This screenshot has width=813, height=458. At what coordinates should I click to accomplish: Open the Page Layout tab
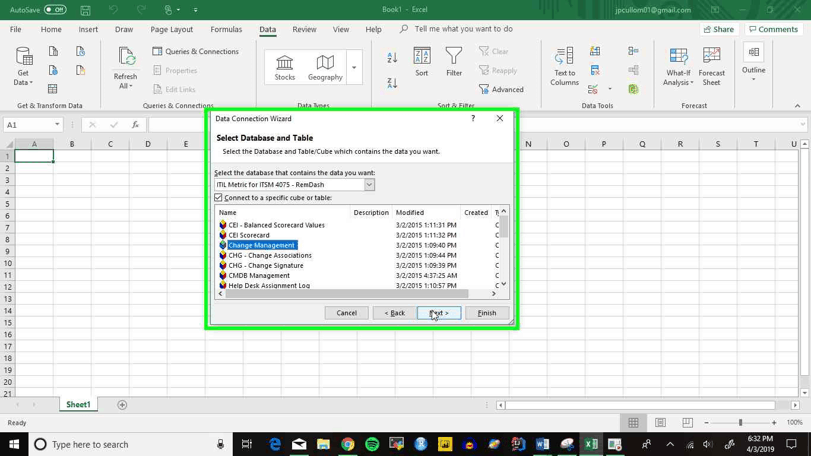tap(172, 29)
